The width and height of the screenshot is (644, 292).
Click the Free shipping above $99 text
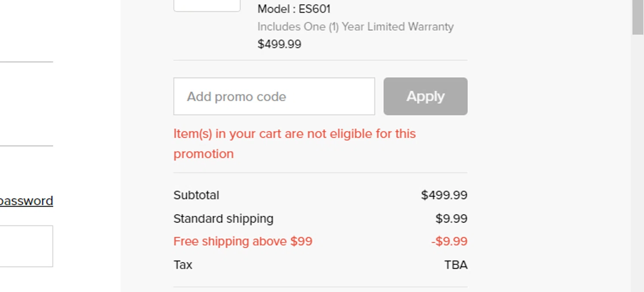[x=243, y=241]
